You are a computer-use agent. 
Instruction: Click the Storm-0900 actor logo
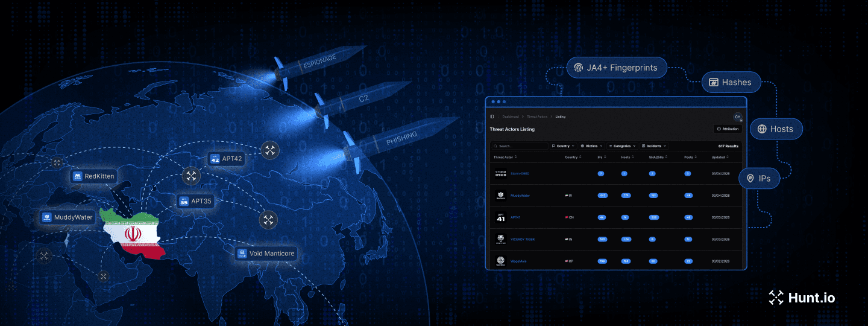(x=501, y=174)
